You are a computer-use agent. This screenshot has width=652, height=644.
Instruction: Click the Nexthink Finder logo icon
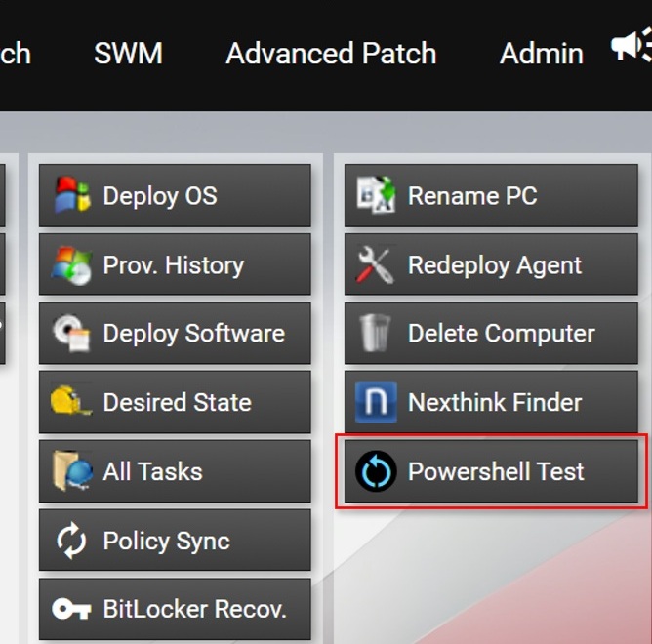[x=376, y=402]
